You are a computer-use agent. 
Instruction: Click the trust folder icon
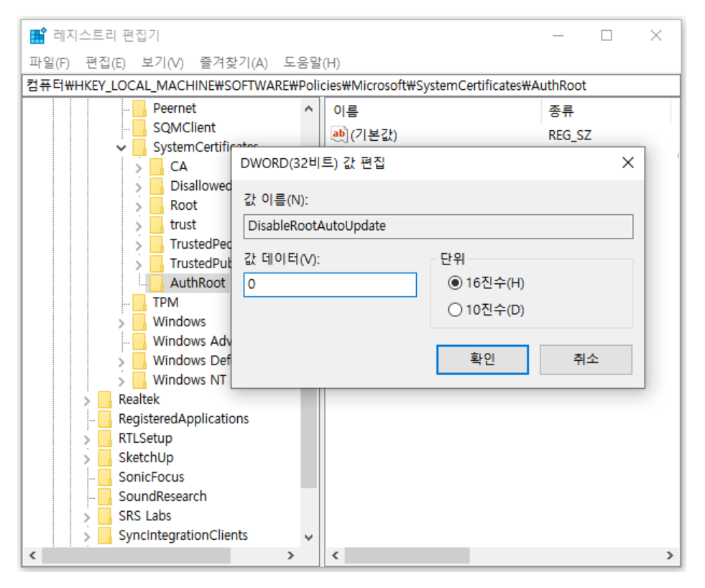(x=157, y=224)
